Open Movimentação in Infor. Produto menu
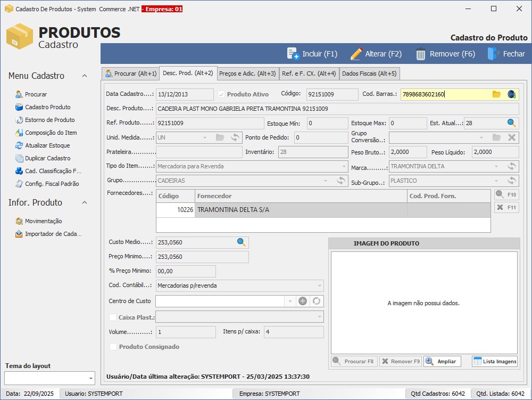Image resolution: width=532 pixels, height=400 pixels. click(x=43, y=221)
